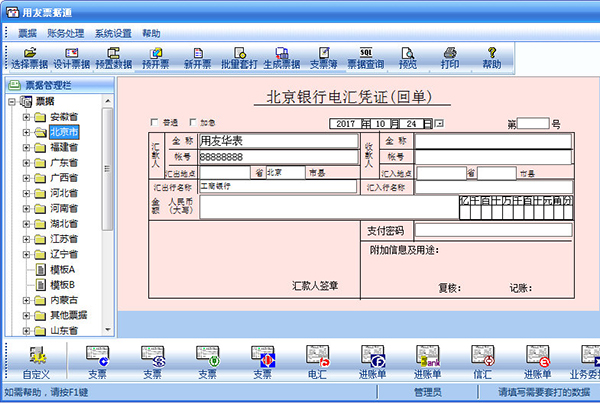Screen dimensions: 600x404
Task: Open the 票据 menu
Action: [x=27, y=34]
